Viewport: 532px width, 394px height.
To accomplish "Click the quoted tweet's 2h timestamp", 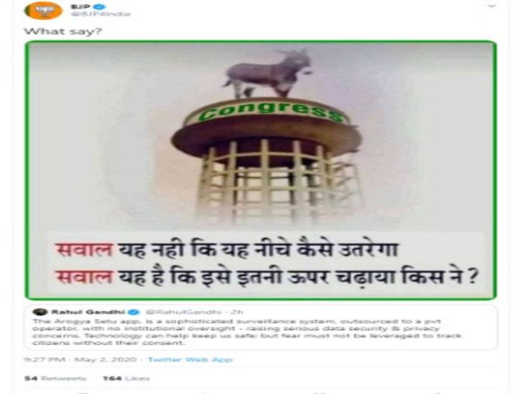I will point(237,312).
